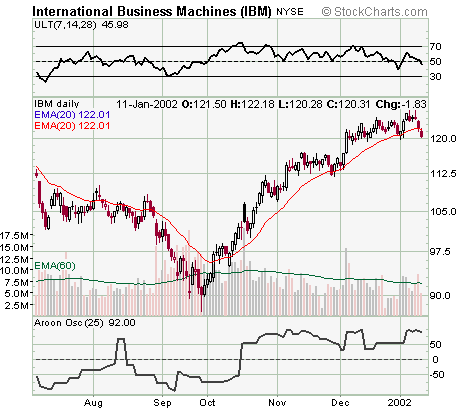Image resolution: width=460 pixels, height=414 pixels.
Task: Click the 97.5 price axis label
Action: click(440, 251)
